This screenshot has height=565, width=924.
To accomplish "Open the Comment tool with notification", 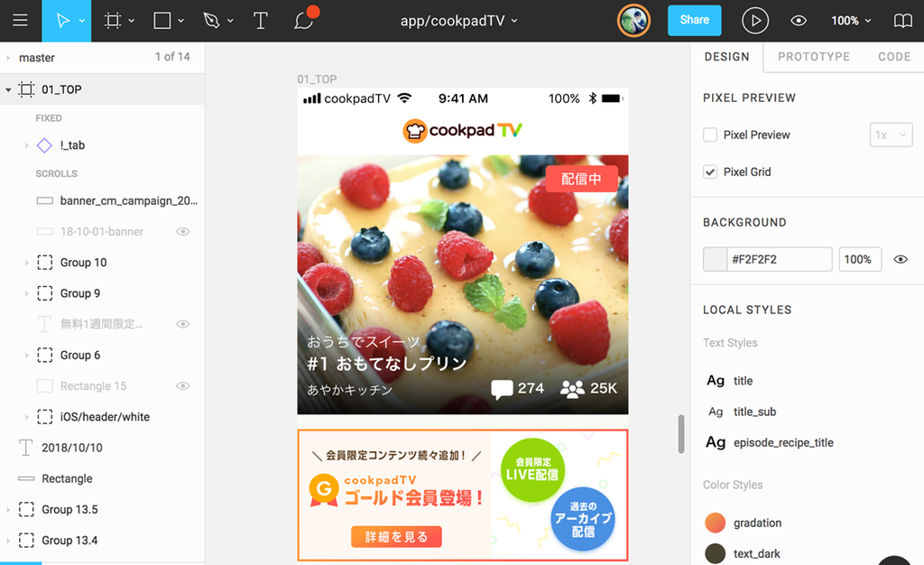I will point(305,19).
